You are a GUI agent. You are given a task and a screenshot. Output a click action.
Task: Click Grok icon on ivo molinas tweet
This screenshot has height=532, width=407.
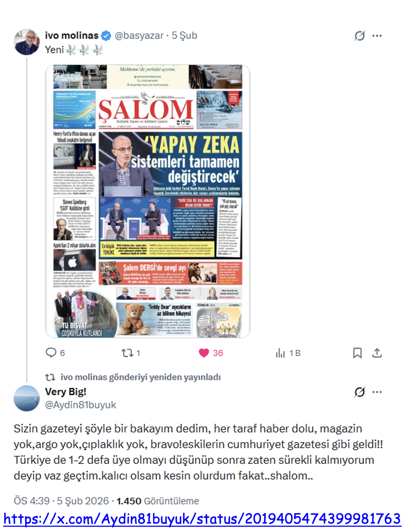point(360,36)
